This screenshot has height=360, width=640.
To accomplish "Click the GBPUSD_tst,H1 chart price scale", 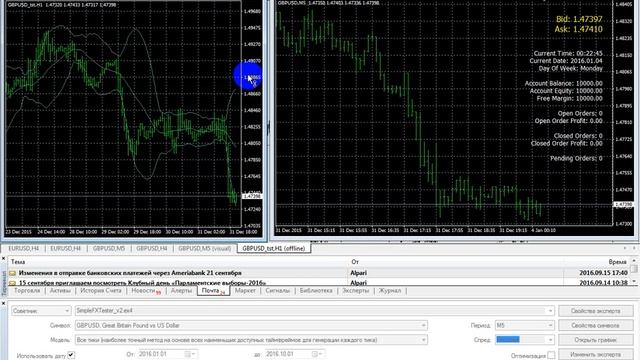I will tap(252, 114).
